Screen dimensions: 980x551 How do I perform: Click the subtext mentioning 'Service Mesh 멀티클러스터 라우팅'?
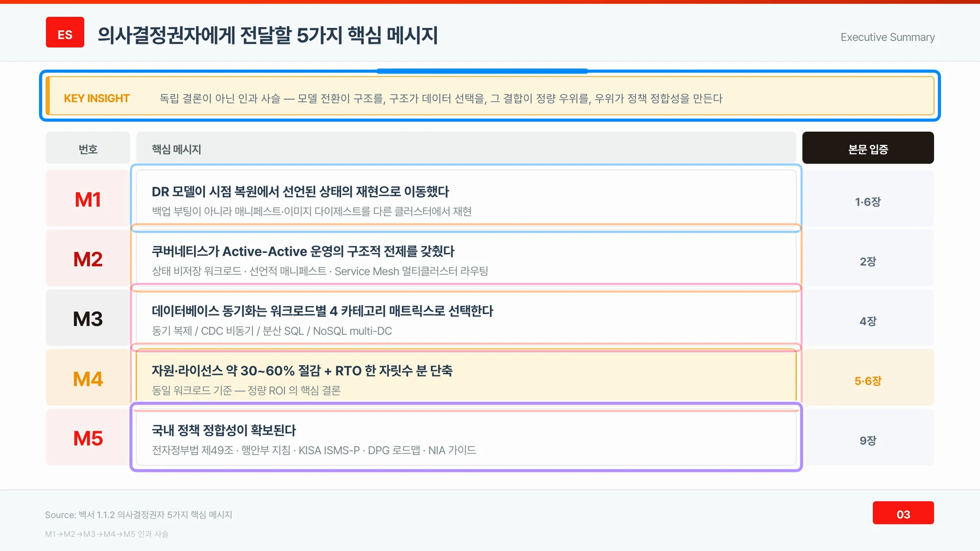pos(320,271)
